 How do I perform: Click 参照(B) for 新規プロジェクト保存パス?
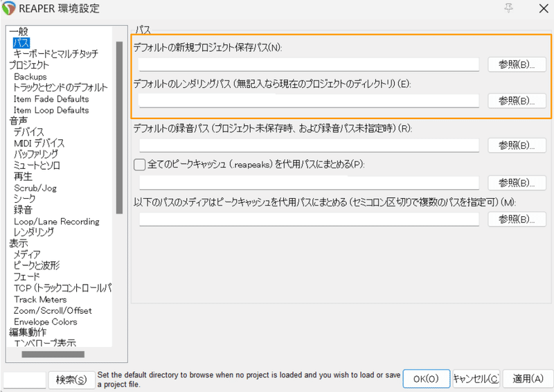click(x=517, y=64)
